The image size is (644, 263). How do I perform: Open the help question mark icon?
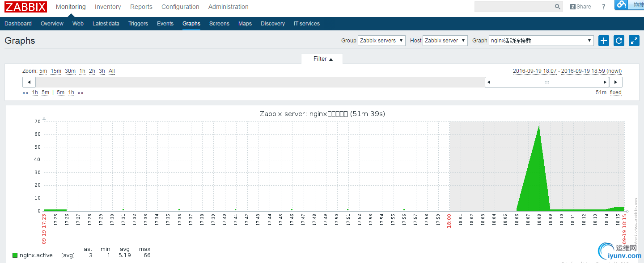603,7
